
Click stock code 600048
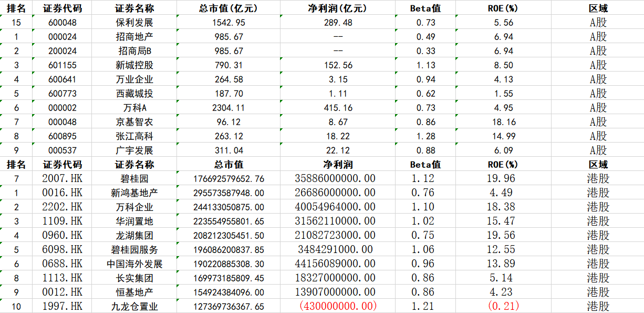[x=62, y=23]
